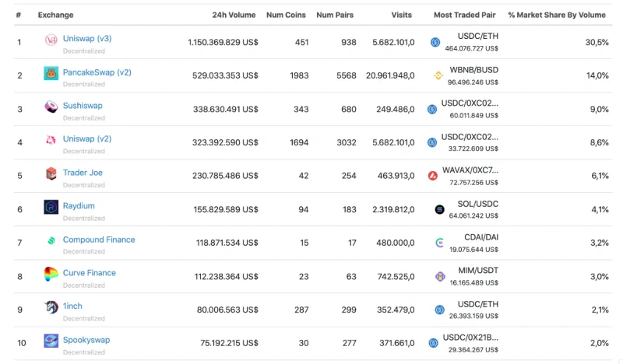This screenshot has height=364, width=623.
Task: Click the PancakeSwap (v2) bunny logo
Action: point(51,73)
